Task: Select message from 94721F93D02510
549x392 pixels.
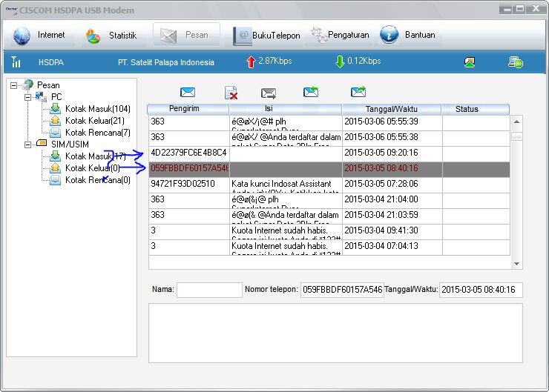Action: tap(329, 185)
